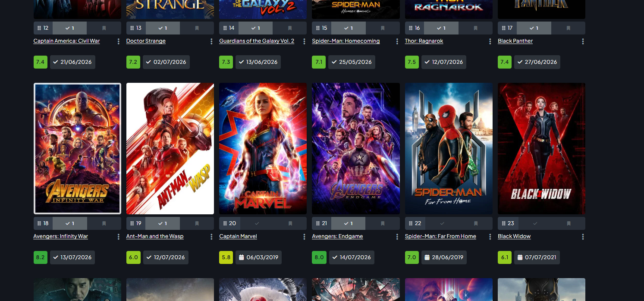This screenshot has height=301, width=644.
Task: Open options menu for Avengers: Infinity War
Action: coord(119,237)
